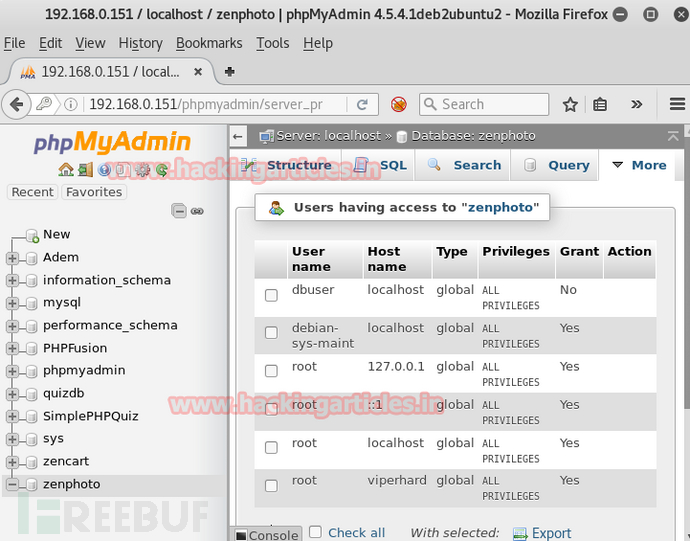Click the link with main panel chain icon
Viewport: 690px width, 541px height.
tap(197, 211)
